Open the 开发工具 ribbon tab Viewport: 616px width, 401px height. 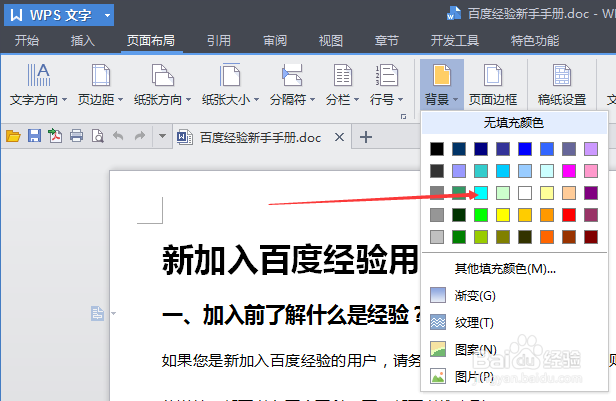(x=455, y=40)
